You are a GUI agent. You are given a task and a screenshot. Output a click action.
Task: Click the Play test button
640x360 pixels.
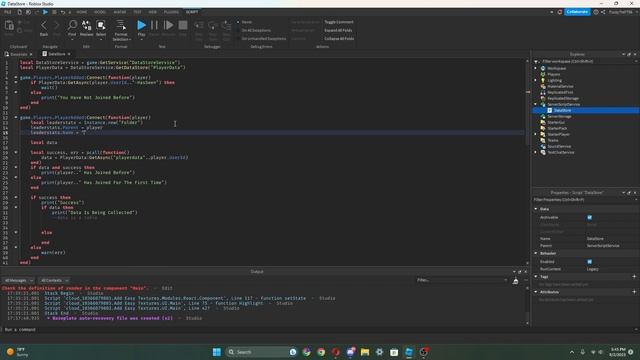click(x=141, y=25)
